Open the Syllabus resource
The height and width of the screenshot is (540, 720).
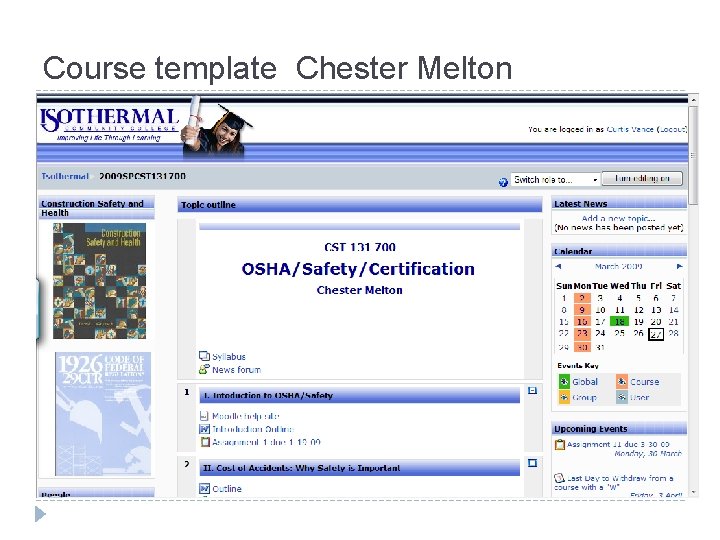tap(229, 357)
